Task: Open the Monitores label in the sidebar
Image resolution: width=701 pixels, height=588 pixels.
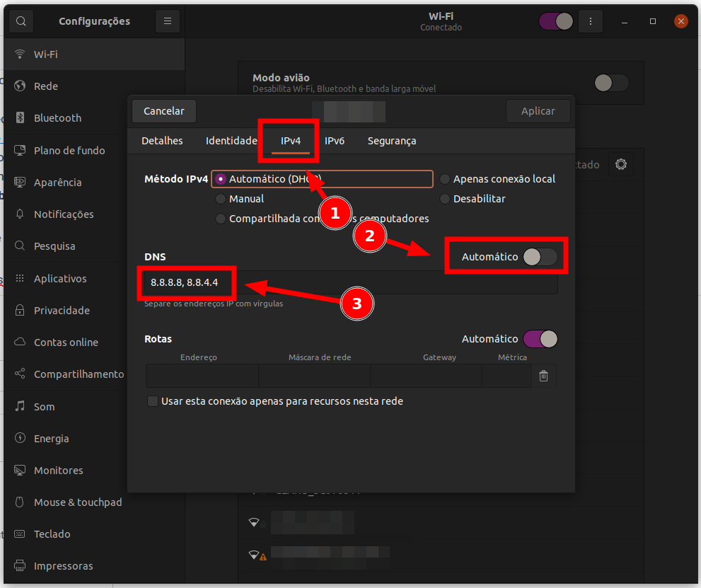Action: pyautogui.click(x=59, y=470)
